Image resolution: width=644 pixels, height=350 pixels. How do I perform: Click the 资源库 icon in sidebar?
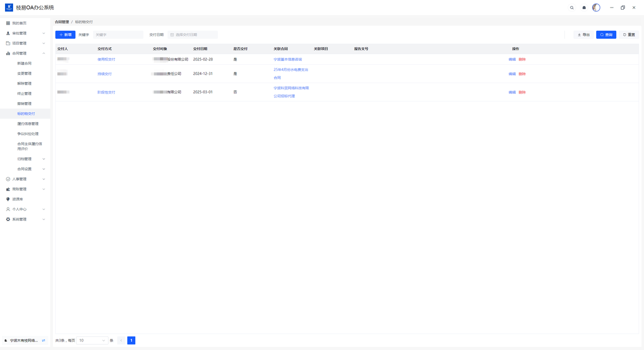(x=8, y=199)
